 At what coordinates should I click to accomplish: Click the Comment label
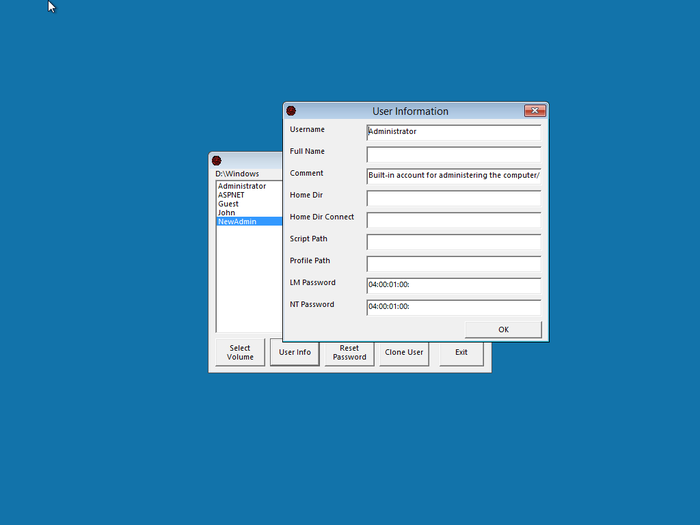pyautogui.click(x=306, y=173)
